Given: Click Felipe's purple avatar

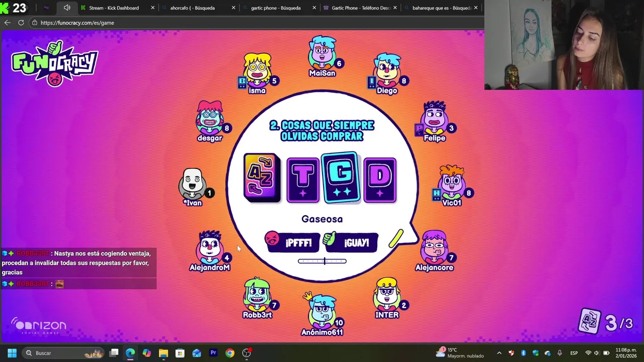Looking at the screenshot, I should (435, 117).
